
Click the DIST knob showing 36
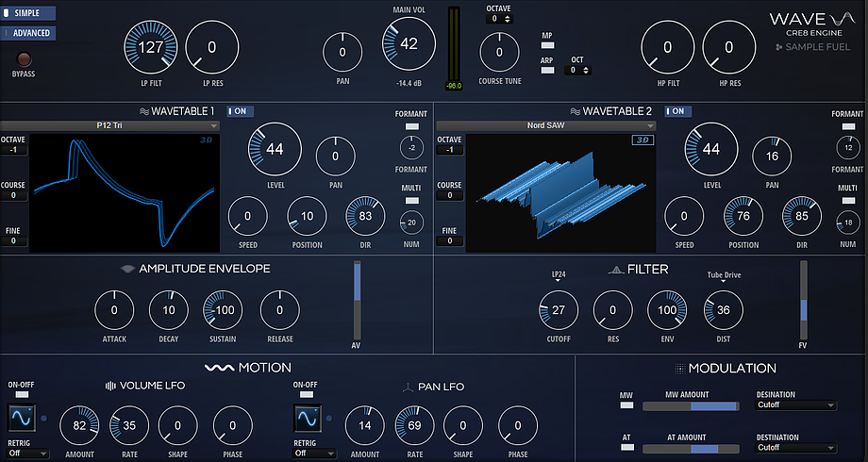pyautogui.click(x=723, y=310)
